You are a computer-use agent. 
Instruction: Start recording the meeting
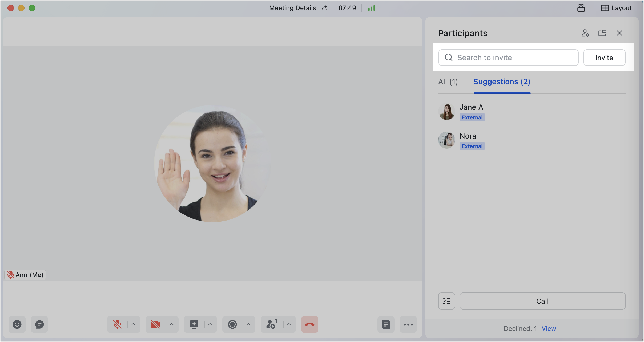[x=232, y=324]
